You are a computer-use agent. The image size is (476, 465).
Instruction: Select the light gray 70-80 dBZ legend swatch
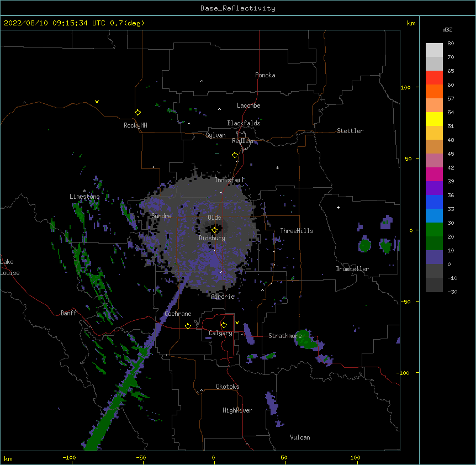434,50
